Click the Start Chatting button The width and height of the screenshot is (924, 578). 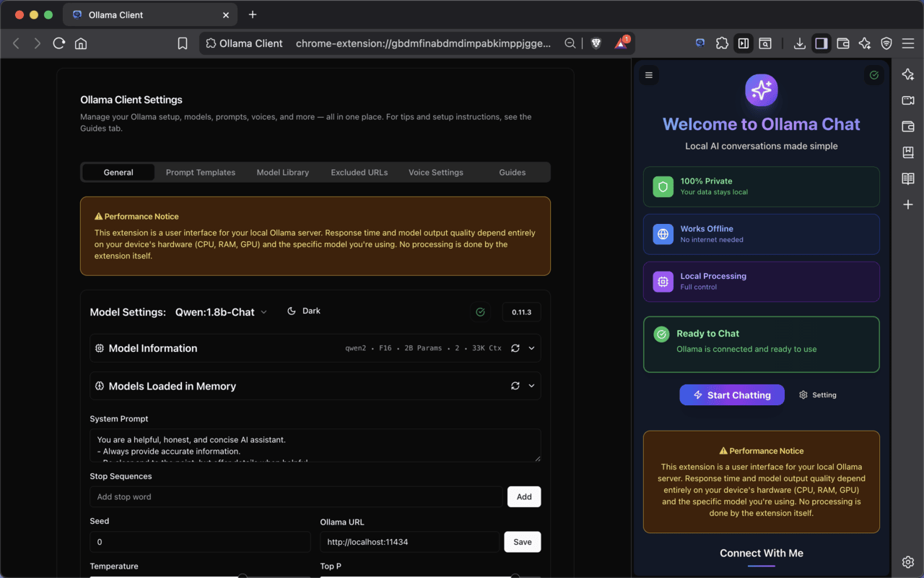pos(731,395)
